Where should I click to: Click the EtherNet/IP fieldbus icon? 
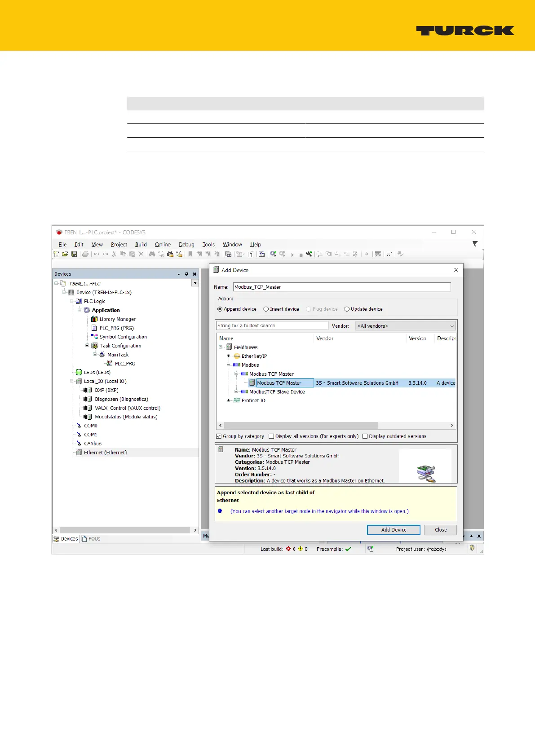[237, 356]
